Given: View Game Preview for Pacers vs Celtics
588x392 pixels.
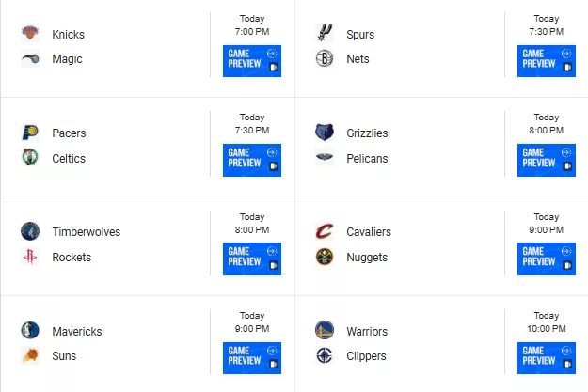Looking at the screenshot, I should tap(252, 160).
